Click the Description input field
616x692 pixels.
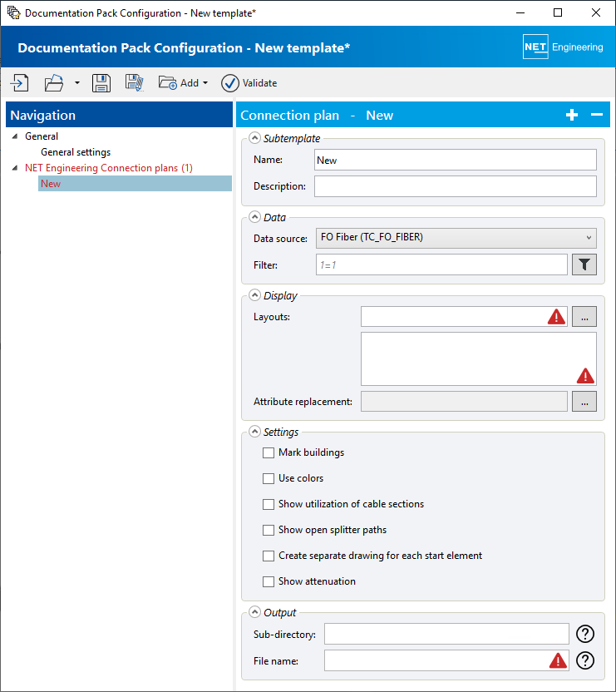click(x=456, y=186)
